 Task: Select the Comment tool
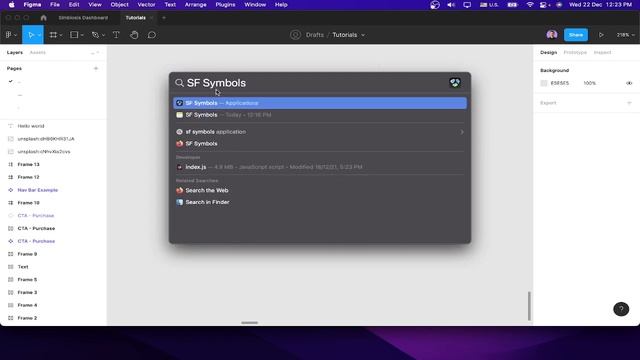coord(152,35)
